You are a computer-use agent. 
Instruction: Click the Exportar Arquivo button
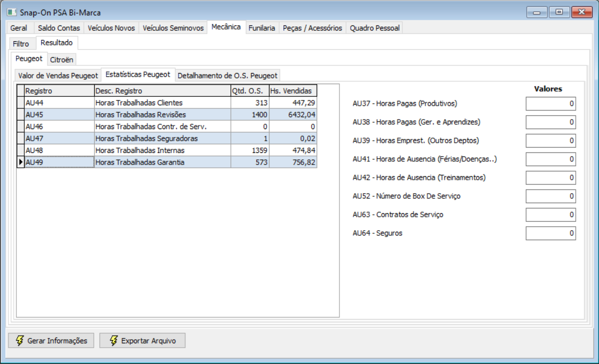(142, 340)
